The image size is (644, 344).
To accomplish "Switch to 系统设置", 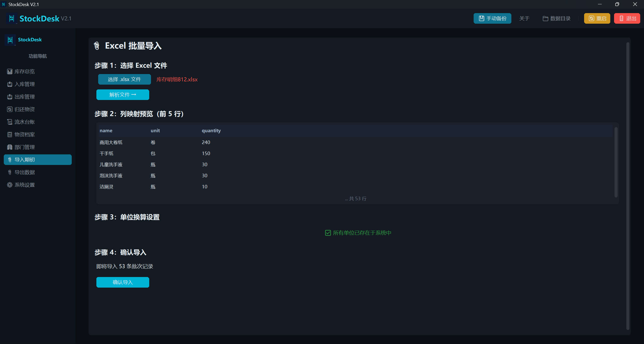I will (38, 185).
